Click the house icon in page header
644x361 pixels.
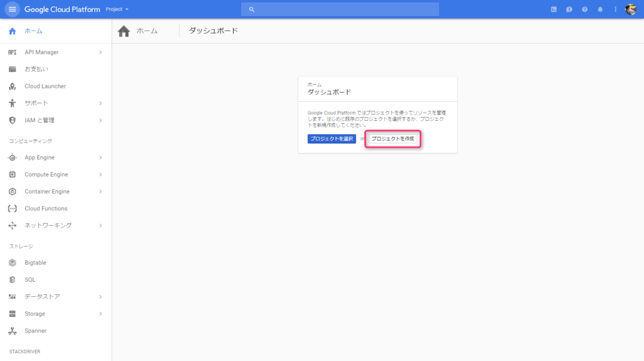(124, 31)
